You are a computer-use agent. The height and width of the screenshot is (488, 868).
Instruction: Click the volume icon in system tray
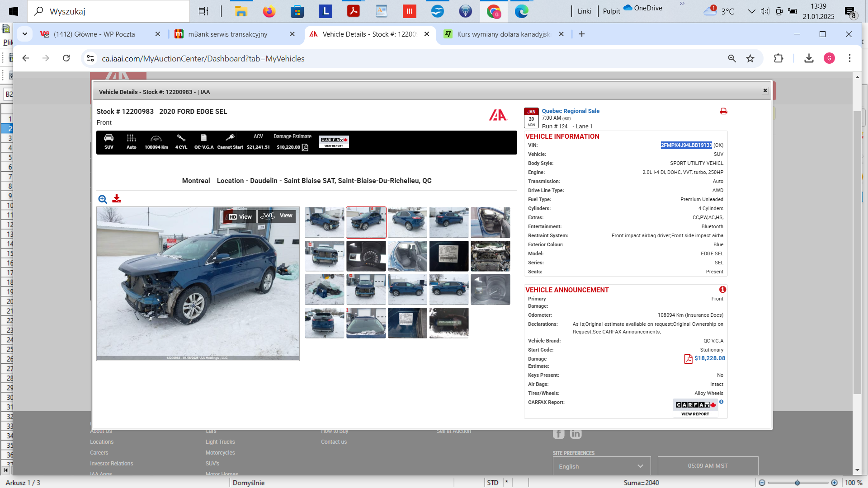[765, 11]
